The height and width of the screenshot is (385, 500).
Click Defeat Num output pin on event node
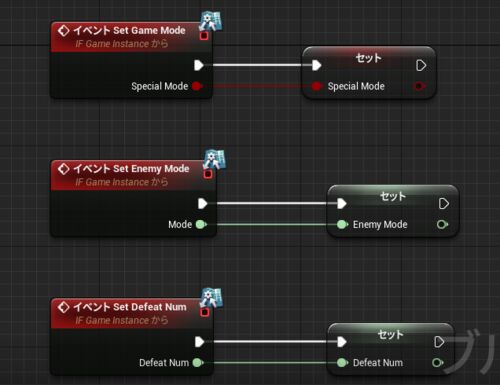[198, 363]
